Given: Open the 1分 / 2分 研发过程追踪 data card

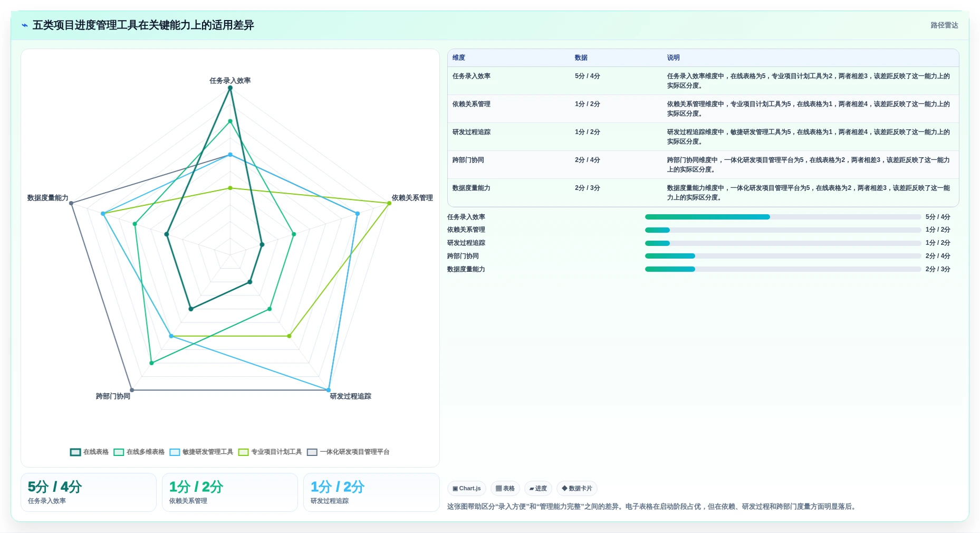Looking at the screenshot, I should coord(371,492).
